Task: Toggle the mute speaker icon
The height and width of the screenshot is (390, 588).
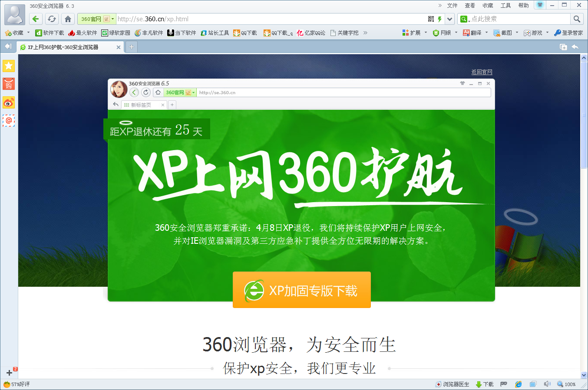Action: coord(547,384)
